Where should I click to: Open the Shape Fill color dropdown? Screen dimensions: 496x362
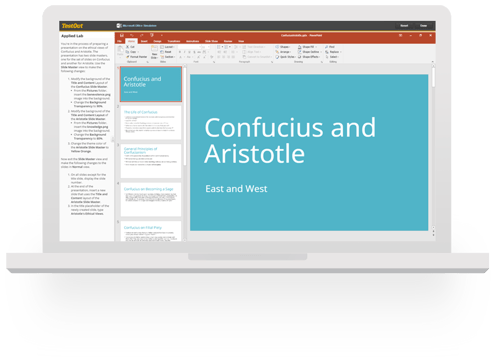click(307, 47)
